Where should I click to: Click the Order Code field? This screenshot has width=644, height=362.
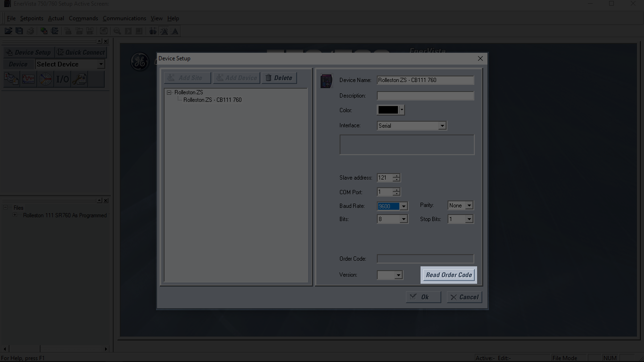[425, 259]
